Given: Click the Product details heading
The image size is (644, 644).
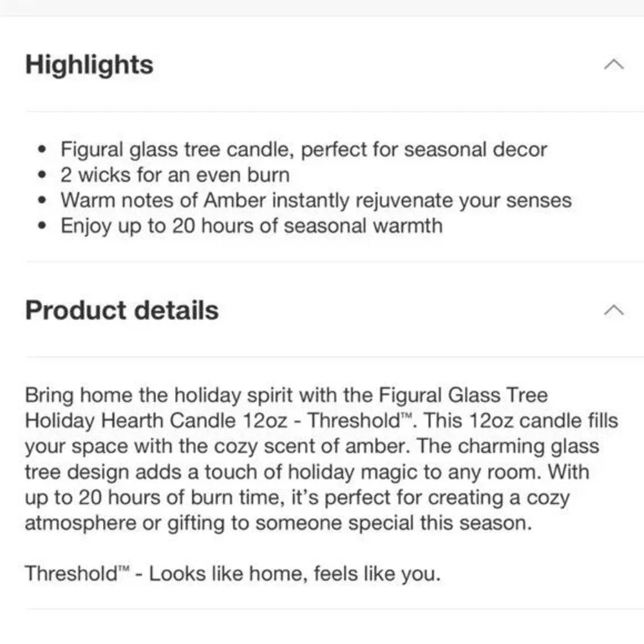Looking at the screenshot, I should coord(122,310).
